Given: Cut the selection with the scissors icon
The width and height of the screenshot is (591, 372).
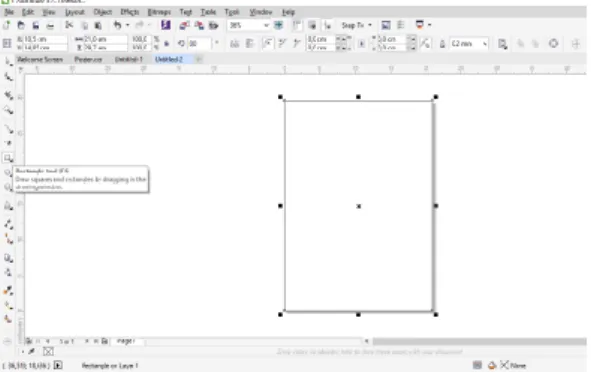Looking at the screenshot, I should [69, 25].
